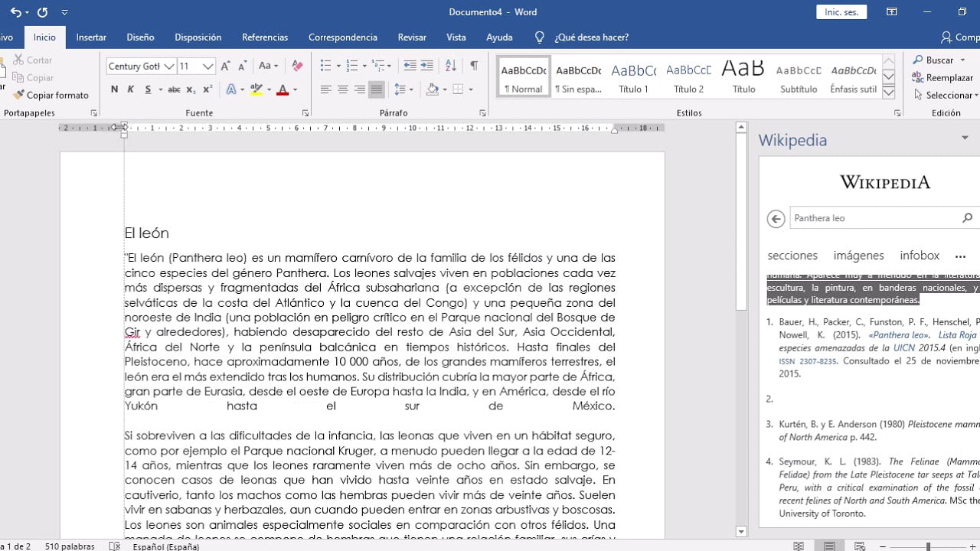Screen dimensions: 980x551
Task: Expand the styles gallery more button
Action: 889,93
